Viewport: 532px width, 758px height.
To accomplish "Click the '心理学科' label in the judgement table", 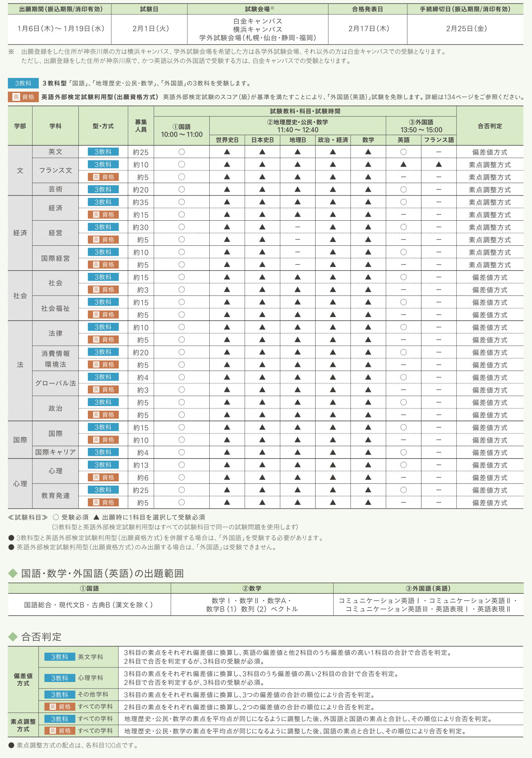I will pos(90,678).
